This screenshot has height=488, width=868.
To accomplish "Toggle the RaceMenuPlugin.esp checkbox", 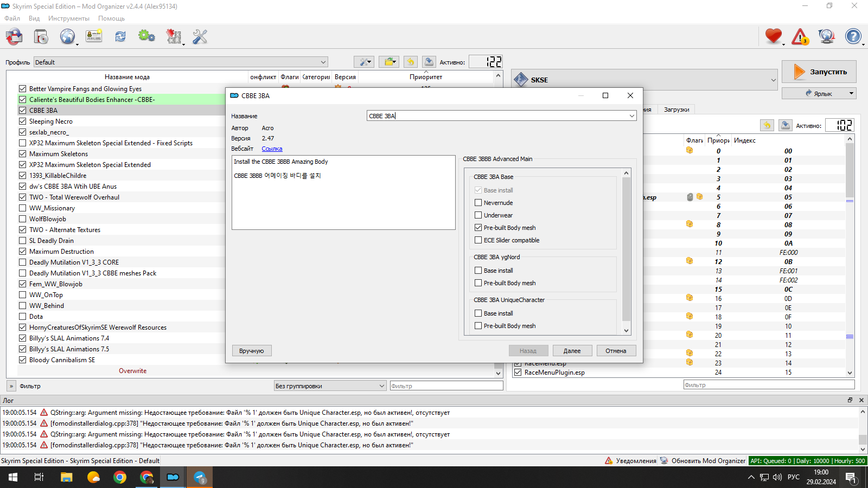I will (518, 373).
